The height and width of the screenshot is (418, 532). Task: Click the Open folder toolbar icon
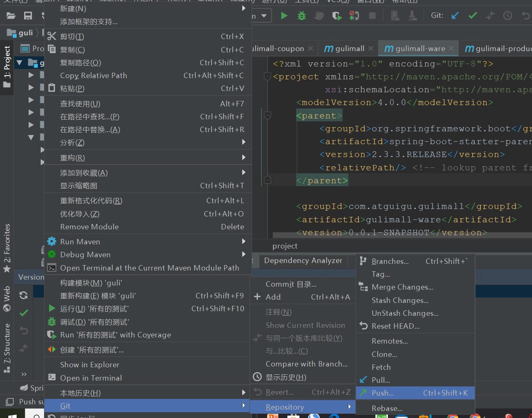(11, 16)
